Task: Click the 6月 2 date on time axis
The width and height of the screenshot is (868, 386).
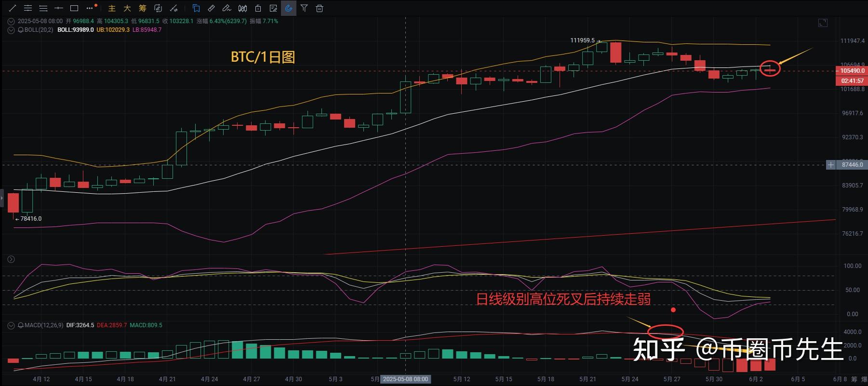Action: click(756, 379)
